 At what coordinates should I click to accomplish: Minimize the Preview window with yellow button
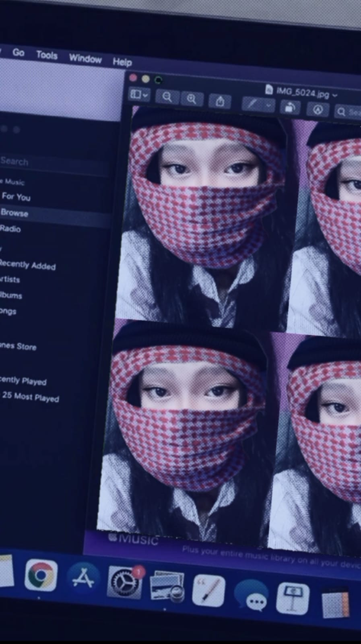[x=146, y=79]
